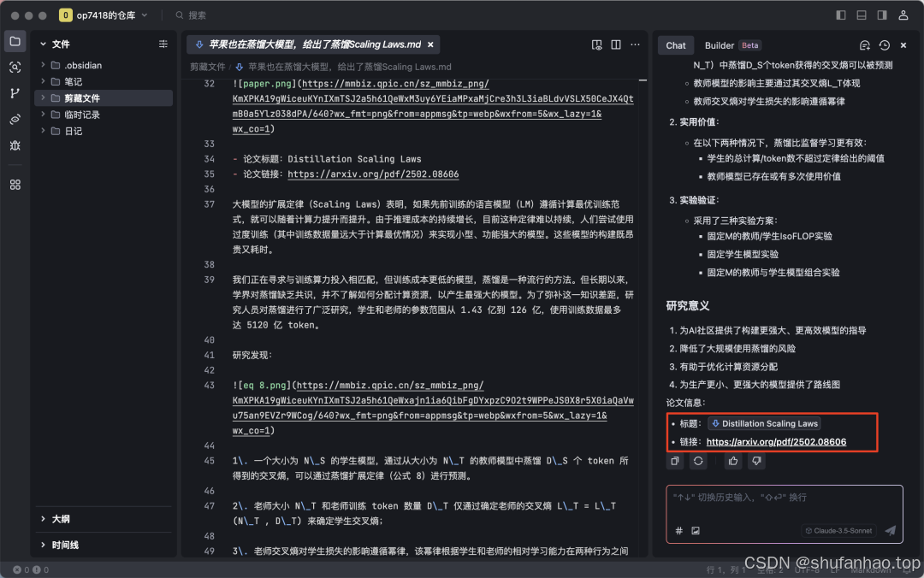The image size is (924, 578).
Task: Close the Scaling Laws.md tab
Action: coord(430,44)
